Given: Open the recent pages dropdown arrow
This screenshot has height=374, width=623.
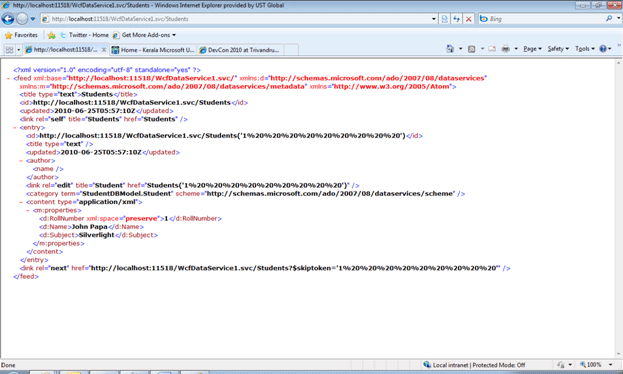Looking at the screenshot, I should [x=33, y=19].
